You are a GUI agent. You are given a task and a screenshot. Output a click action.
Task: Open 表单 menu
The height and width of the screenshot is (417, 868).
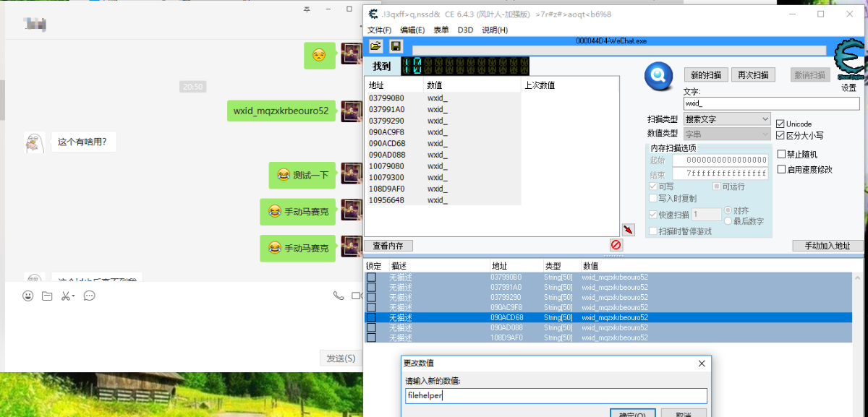pyautogui.click(x=441, y=30)
